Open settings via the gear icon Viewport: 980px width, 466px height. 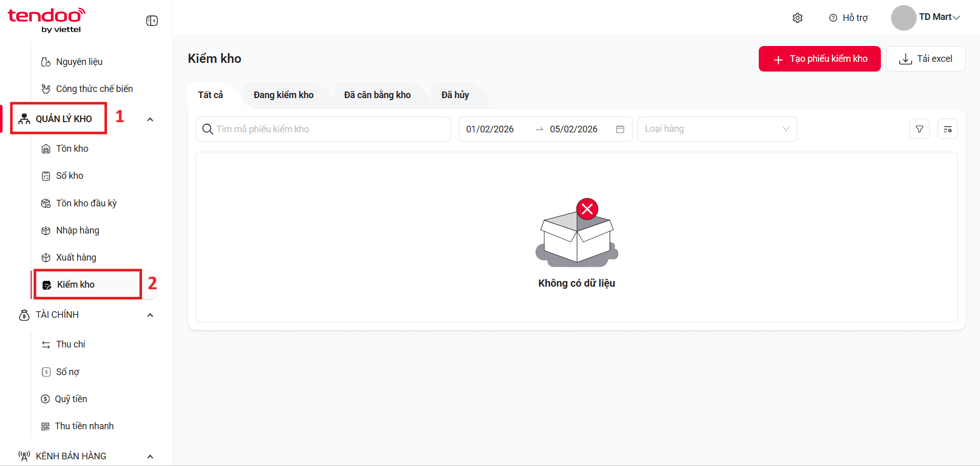[798, 18]
